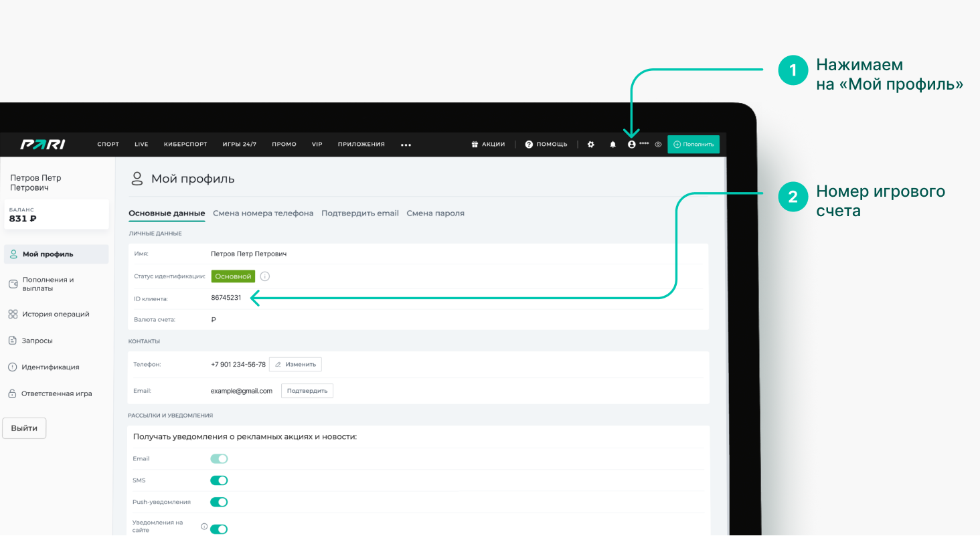Click info icon beside Уведомления на сайте
The height and width of the screenshot is (536, 980).
[x=204, y=527]
